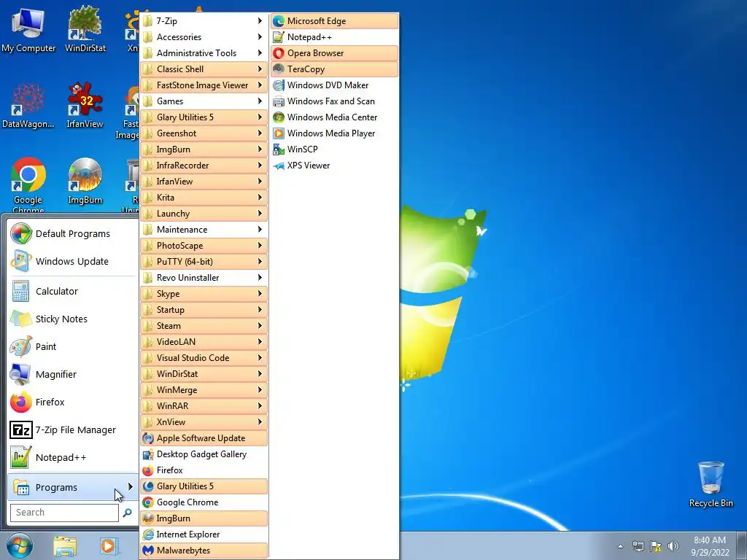747x560 pixels.
Task: Expand the Krita folder
Action: 204,197
